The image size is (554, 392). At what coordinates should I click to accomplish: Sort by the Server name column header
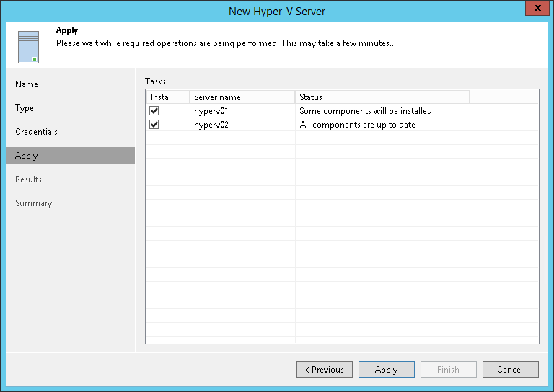click(x=242, y=97)
